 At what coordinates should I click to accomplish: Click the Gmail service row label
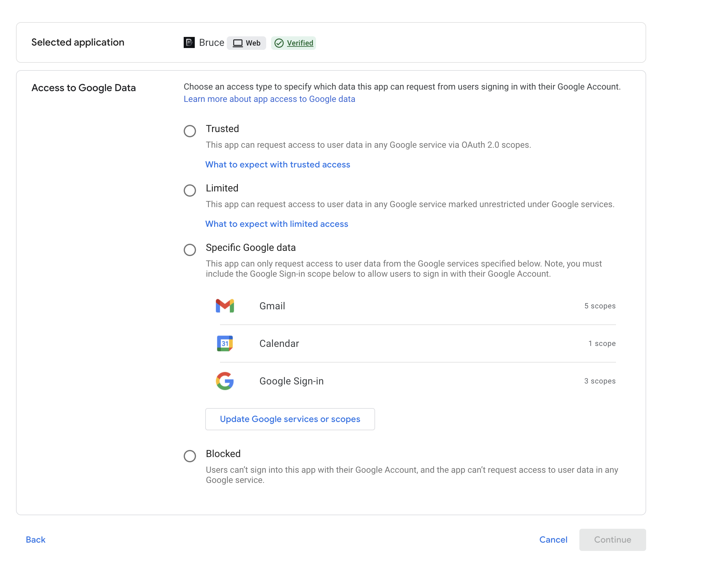tap(272, 306)
